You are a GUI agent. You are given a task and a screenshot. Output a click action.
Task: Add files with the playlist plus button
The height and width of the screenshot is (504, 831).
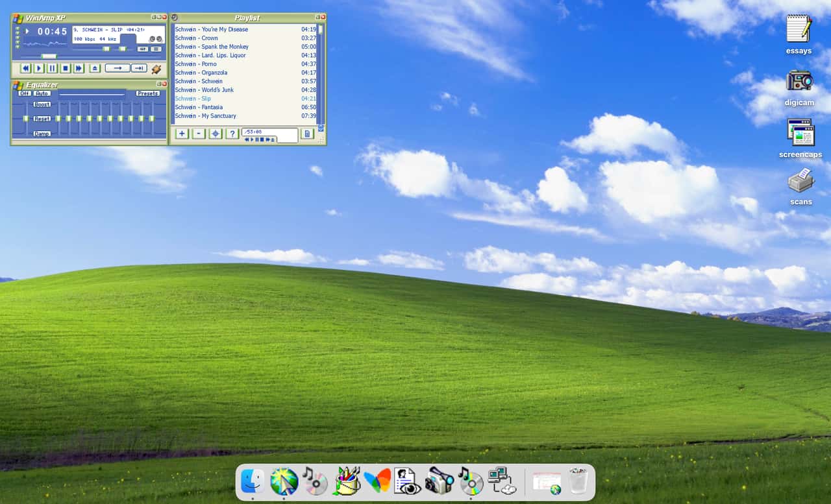[x=182, y=134]
